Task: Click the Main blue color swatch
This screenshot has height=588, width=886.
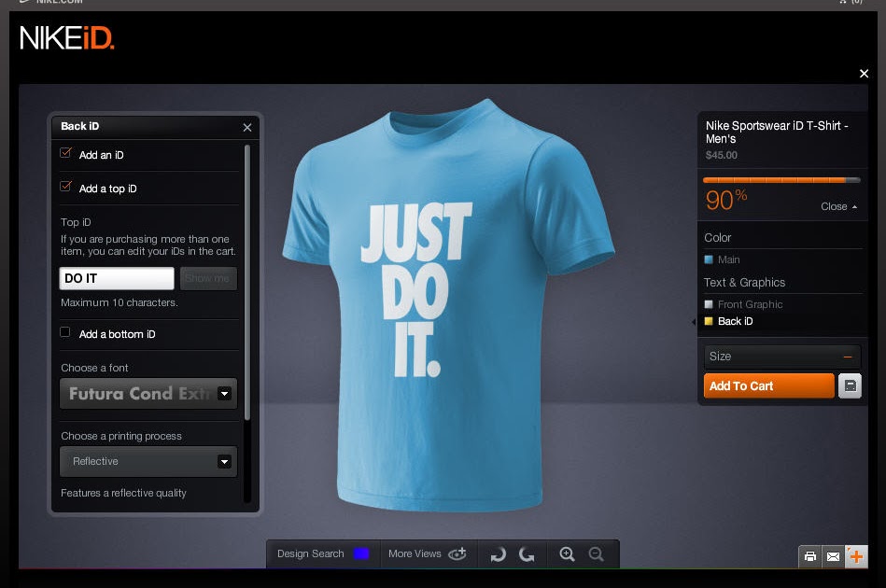Action: (x=709, y=259)
